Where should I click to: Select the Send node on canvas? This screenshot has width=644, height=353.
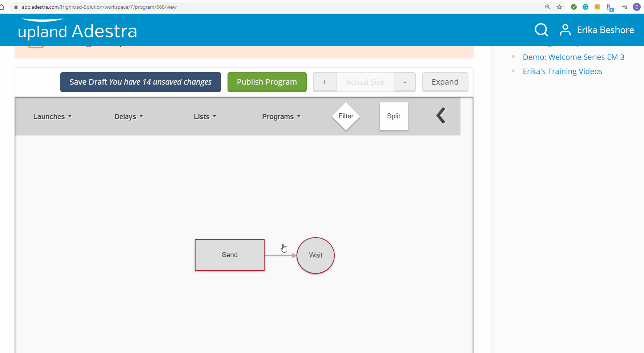pos(230,255)
